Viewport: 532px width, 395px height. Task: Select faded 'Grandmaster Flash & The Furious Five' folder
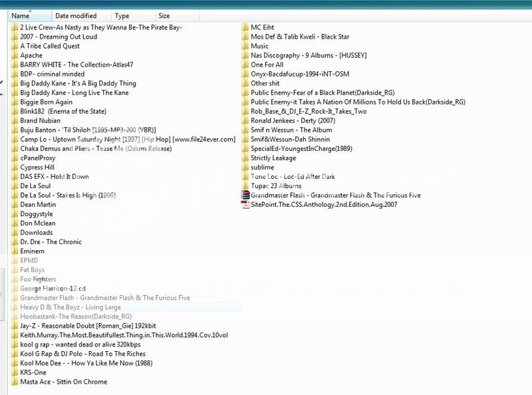pos(105,298)
